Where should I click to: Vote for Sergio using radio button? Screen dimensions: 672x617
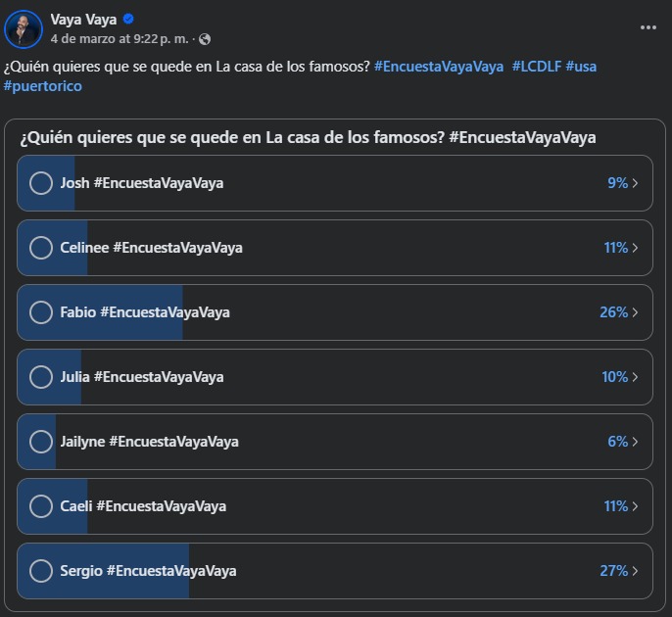point(41,571)
